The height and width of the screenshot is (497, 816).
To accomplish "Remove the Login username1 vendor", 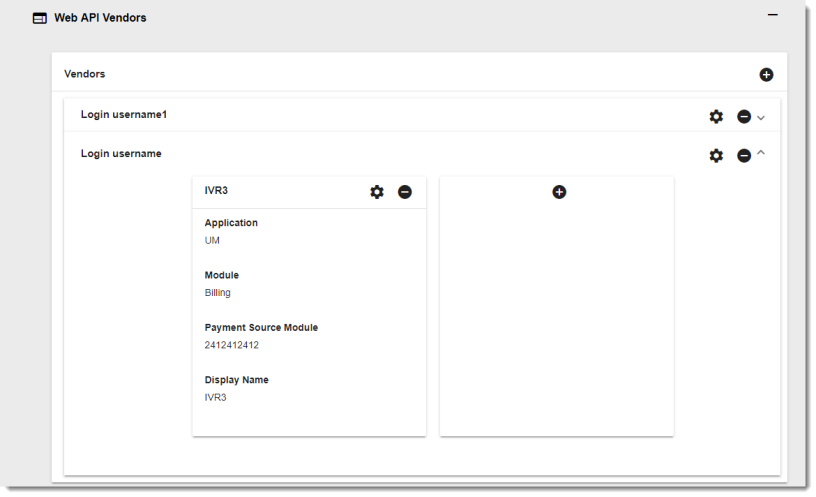I will click(x=744, y=116).
